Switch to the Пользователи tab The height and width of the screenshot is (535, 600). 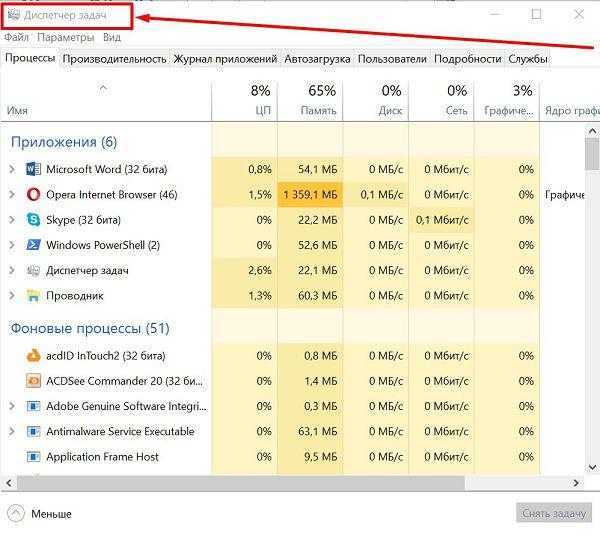392,59
